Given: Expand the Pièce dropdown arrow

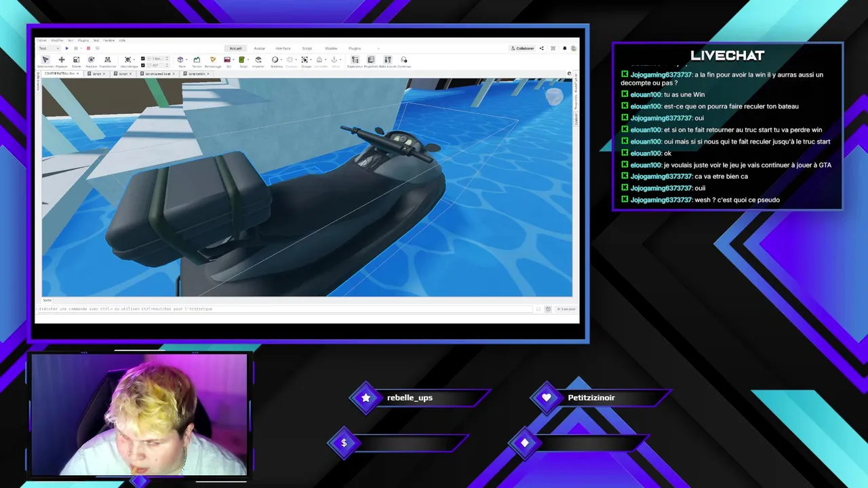Looking at the screenshot, I should [186, 60].
